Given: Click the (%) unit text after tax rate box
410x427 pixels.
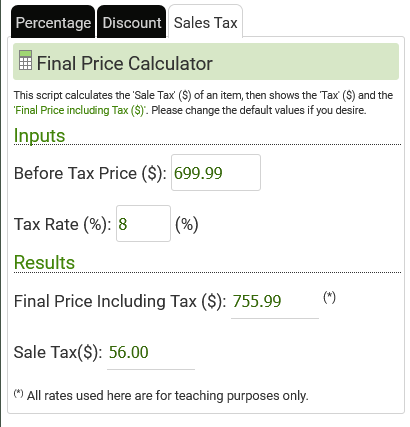Looking at the screenshot, I should [x=187, y=224].
